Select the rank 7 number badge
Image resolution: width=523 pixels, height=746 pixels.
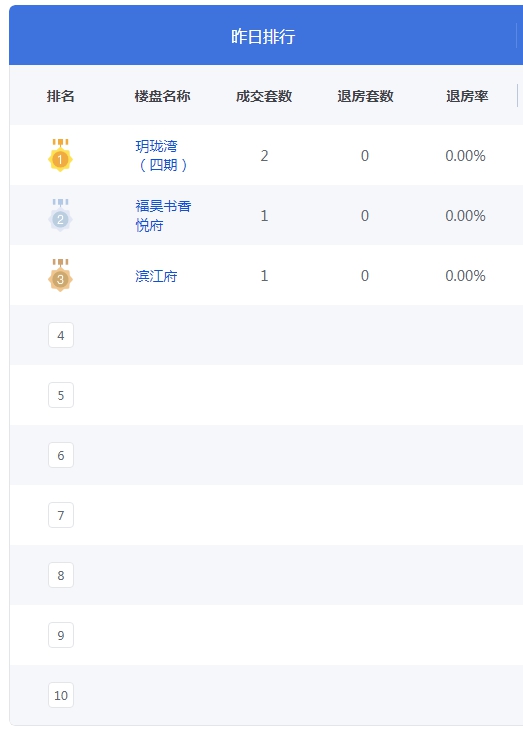[61, 515]
